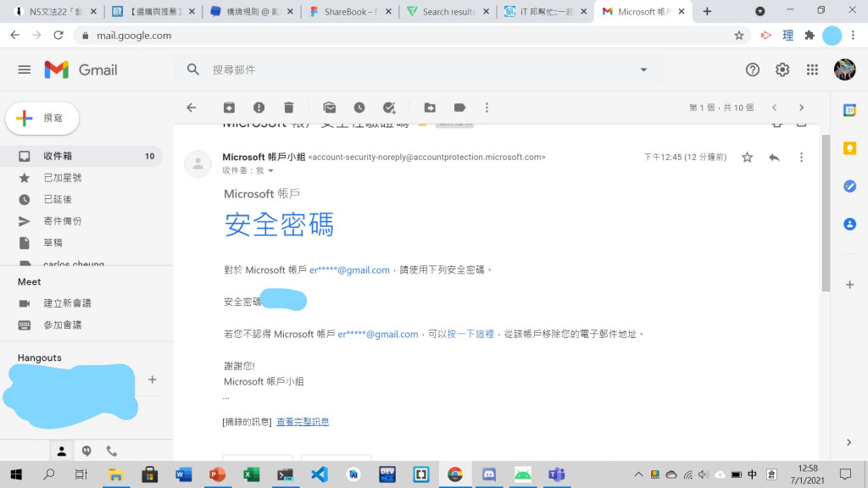The image size is (868, 488).
Task: Bookmark this page with star icon
Action: click(x=739, y=36)
